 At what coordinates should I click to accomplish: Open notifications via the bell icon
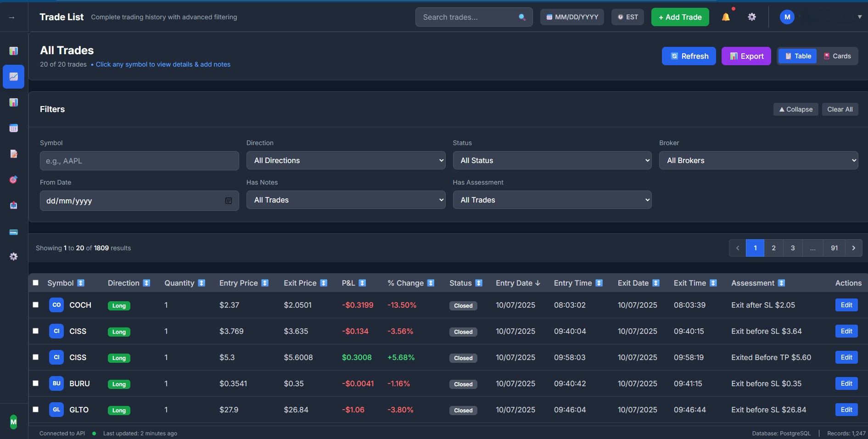point(726,17)
